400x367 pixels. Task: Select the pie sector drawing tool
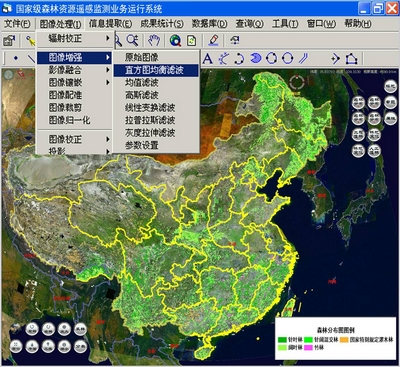click(x=255, y=59)
